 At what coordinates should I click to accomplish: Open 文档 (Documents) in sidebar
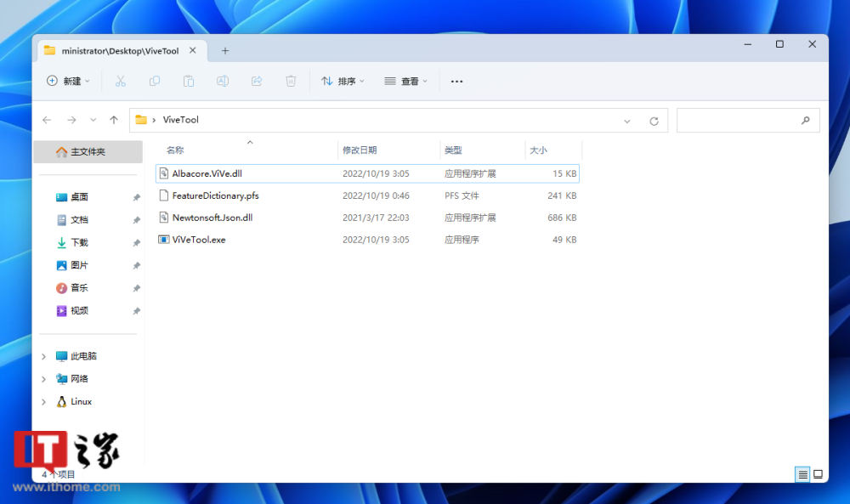[79, 220]
